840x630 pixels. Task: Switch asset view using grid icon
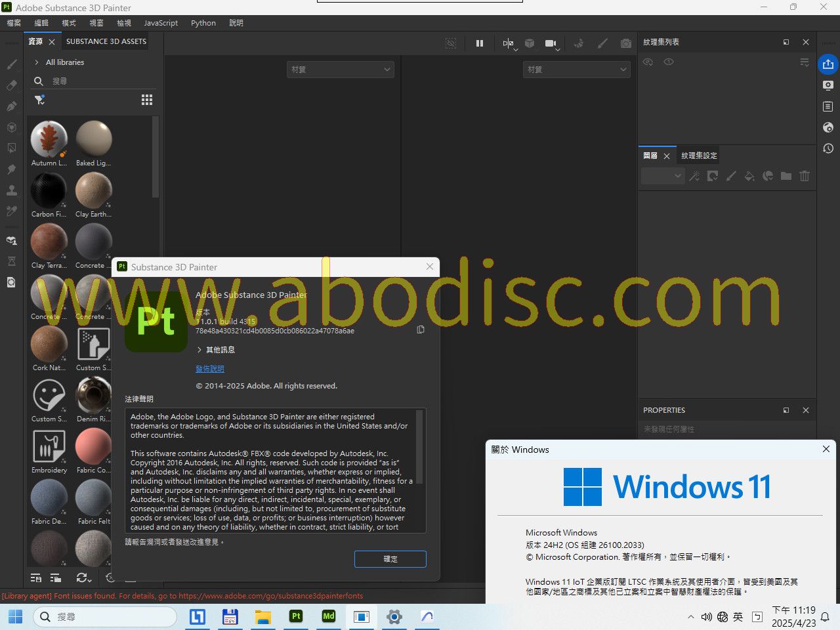click(x=147, y=100)
